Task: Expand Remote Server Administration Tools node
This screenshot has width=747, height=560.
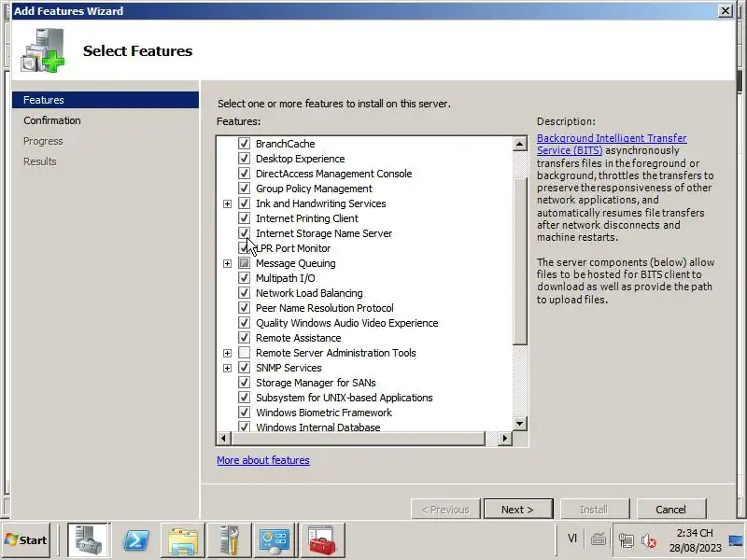Action: (227, 353)
